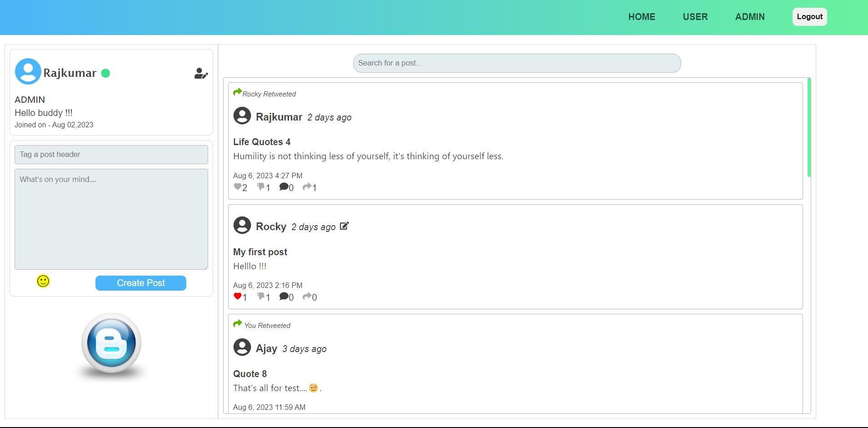The image size is (868, 428).
Task: Go to the USER page
Action: 695,17
